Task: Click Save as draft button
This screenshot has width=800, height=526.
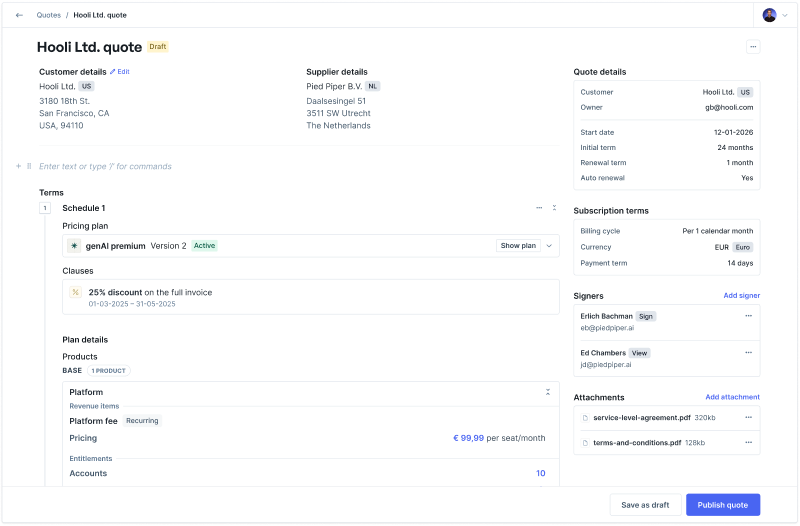Action: click(645, 505)
